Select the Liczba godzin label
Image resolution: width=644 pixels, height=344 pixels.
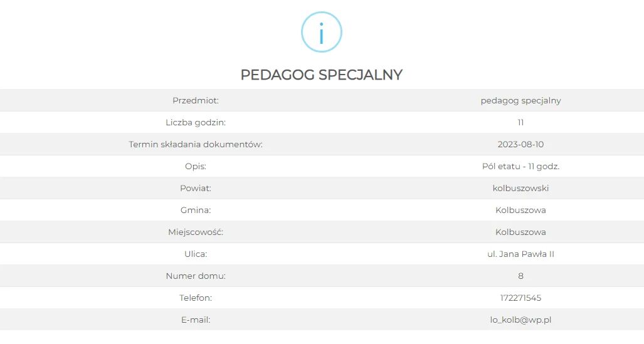[196, 122]
